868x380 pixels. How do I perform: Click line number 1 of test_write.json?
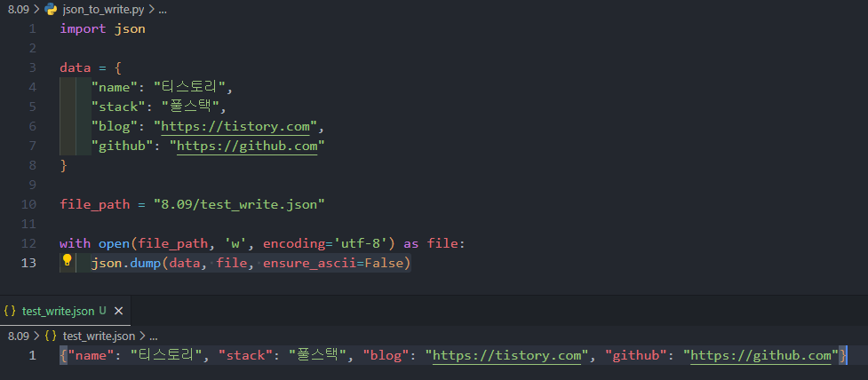click(x=33, y=355)
